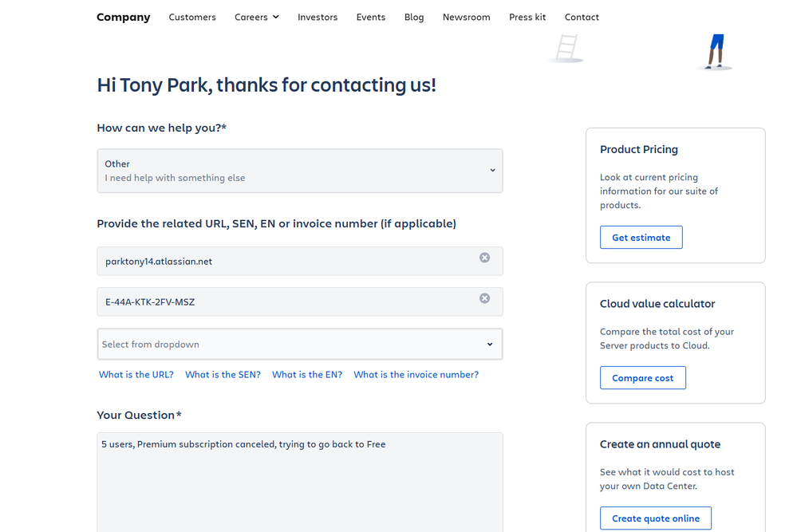Open the 'Select from dropdown' combo box
797x532 pixels.
point(299,345)
